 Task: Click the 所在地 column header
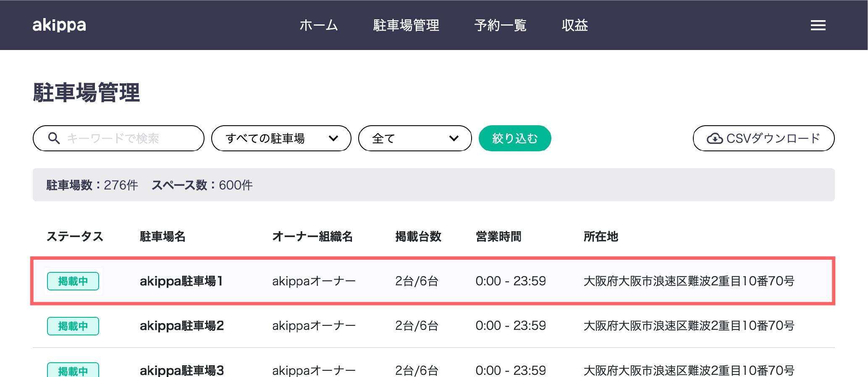(x=601, y=236)
